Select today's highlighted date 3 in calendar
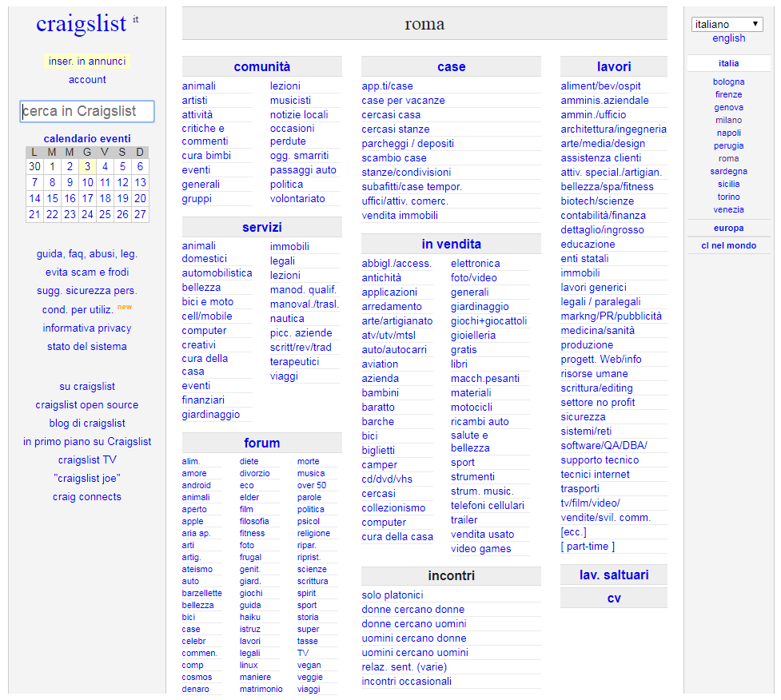This screenshot has height=700, width=781. (x=87, y=166)
